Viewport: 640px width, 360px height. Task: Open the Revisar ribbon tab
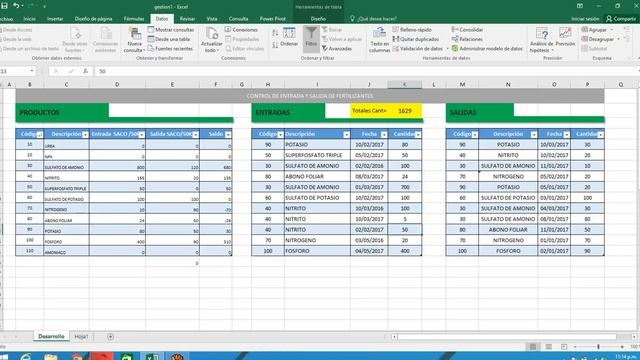click(187, 19)
